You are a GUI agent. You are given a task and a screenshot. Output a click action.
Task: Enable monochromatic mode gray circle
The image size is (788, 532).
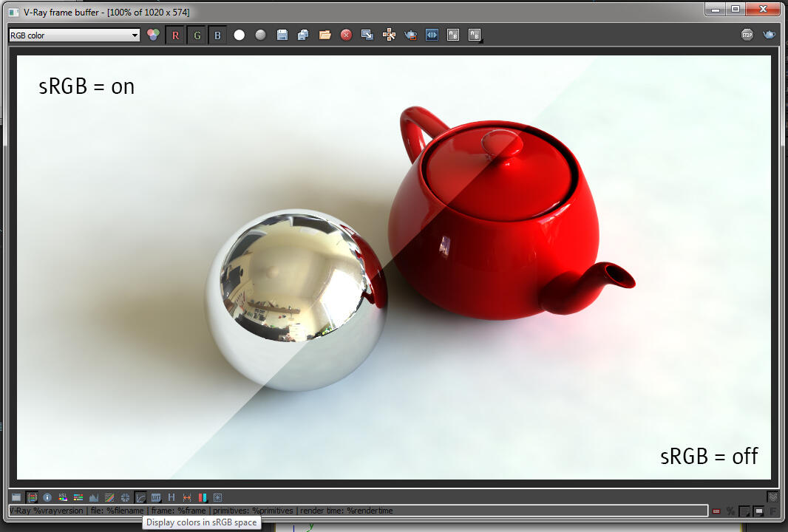260,35
